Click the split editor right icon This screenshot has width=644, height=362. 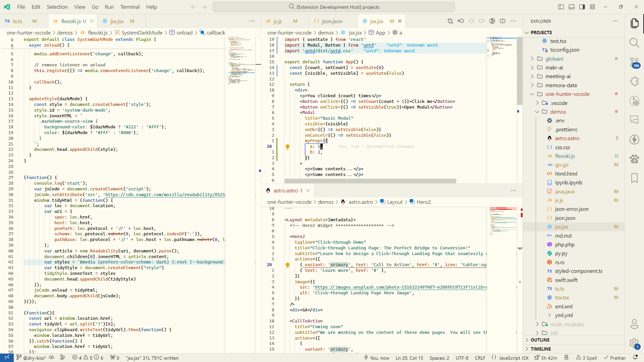coord(502,21)
